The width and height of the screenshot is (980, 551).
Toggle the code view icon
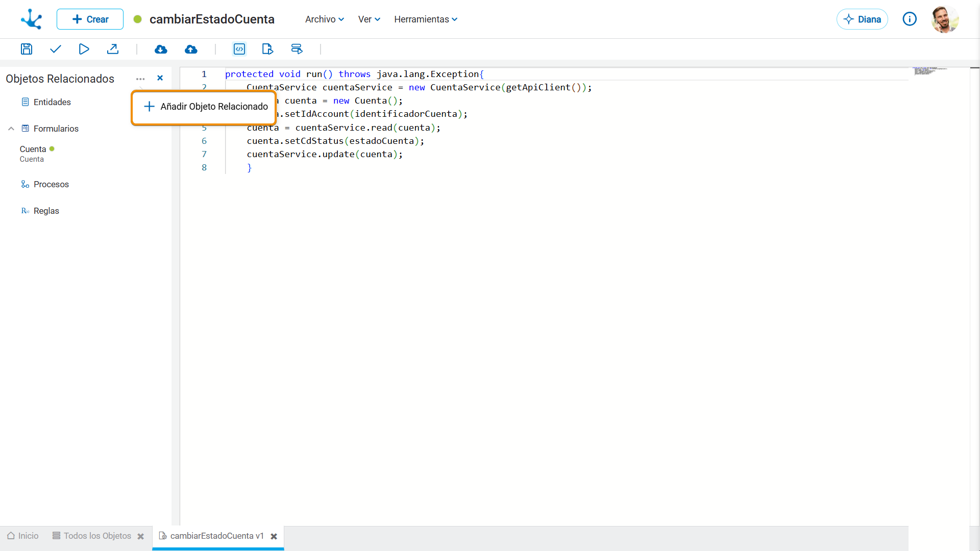click(x=239, y=49)
